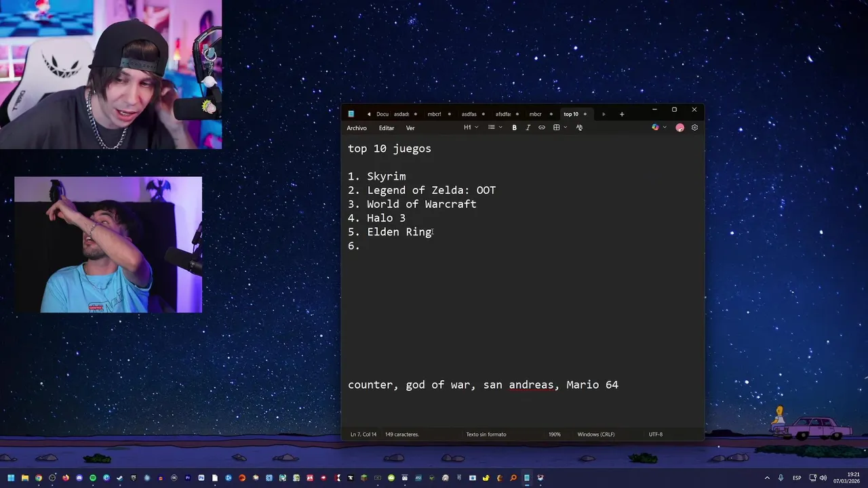The height and width of the screenshot is (488, 868).
Task: Open Minecraft block icon in taskbar
Action: coord(364,478)
